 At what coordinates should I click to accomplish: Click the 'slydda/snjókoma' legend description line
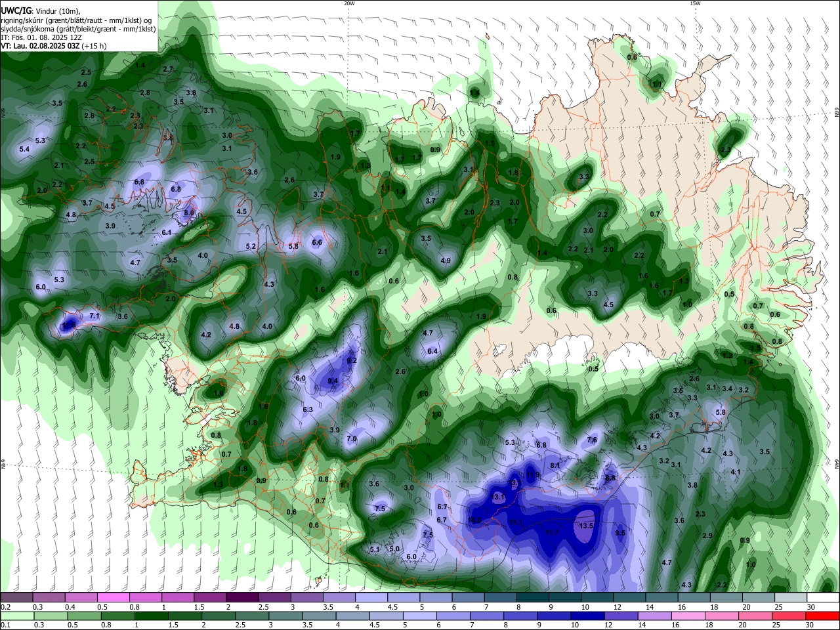[x=78, y=29]
